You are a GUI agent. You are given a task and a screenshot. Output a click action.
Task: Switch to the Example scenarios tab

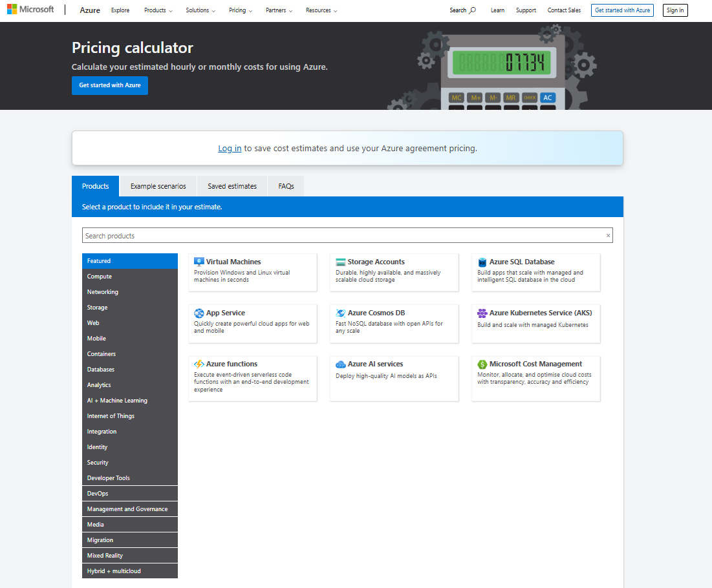[x=158, y=186]
